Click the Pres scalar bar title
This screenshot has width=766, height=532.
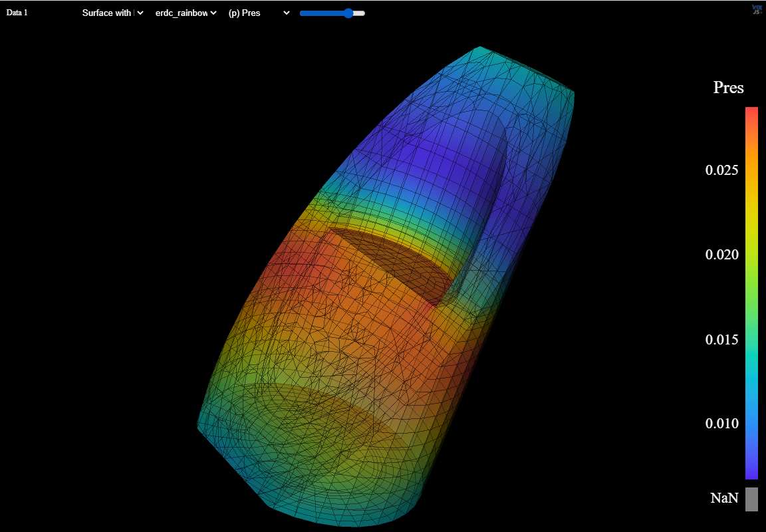[x=728, y=87]
